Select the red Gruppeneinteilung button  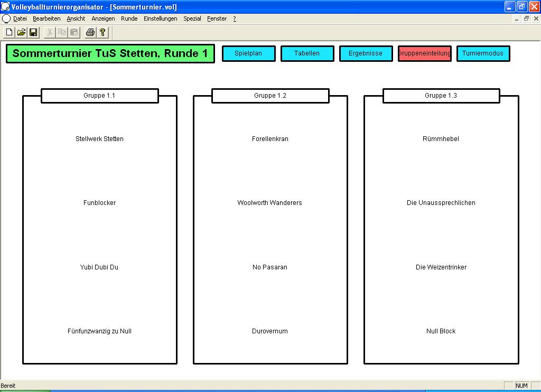click(x=424, y=53)
